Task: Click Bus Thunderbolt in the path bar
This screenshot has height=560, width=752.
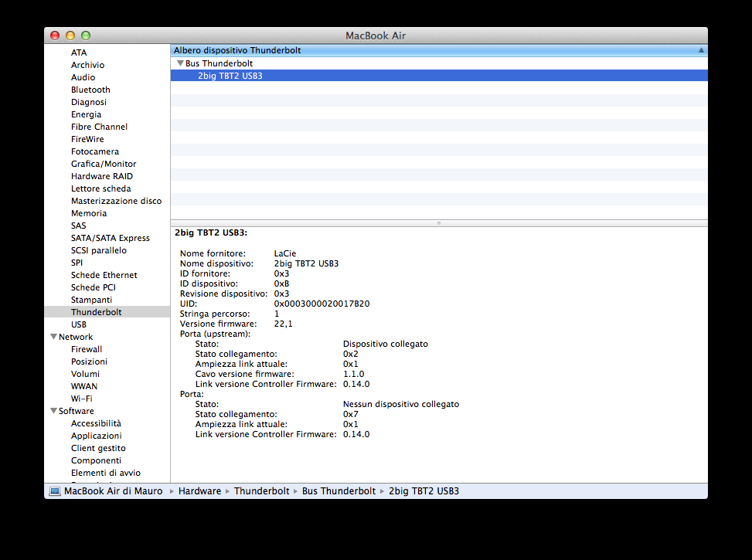Action: click(x=339, y=491)
